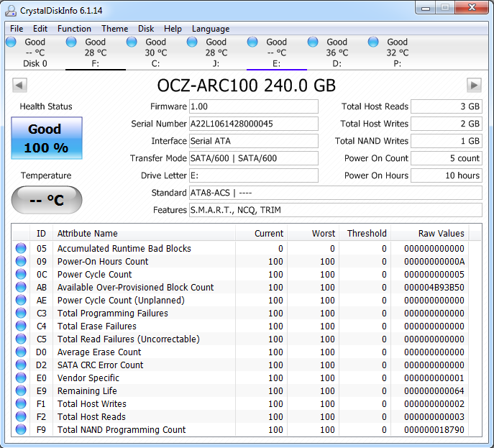Screen dimensions: 494x448
Task: Open the Language menu
Action: (x=211, y=29)
